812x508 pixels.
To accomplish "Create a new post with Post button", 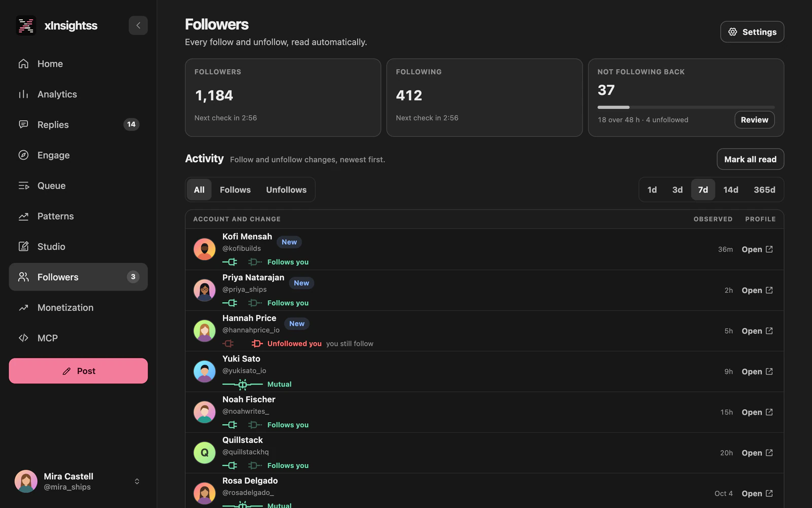I will [x=78, y=371].
